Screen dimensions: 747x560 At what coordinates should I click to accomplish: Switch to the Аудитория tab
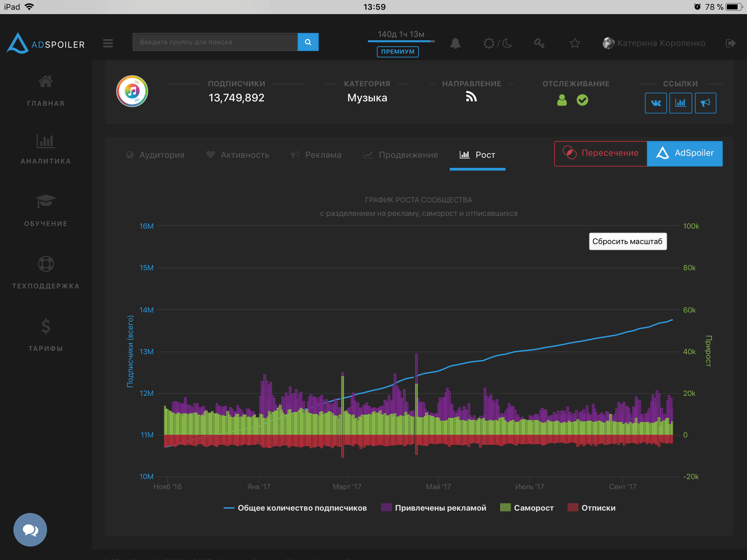[x=156, y=155]
